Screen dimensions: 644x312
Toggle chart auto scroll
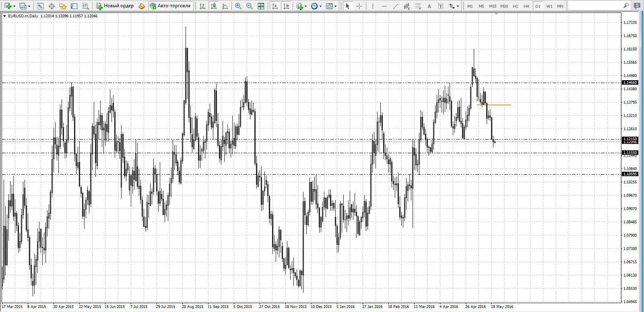point(275,6)
